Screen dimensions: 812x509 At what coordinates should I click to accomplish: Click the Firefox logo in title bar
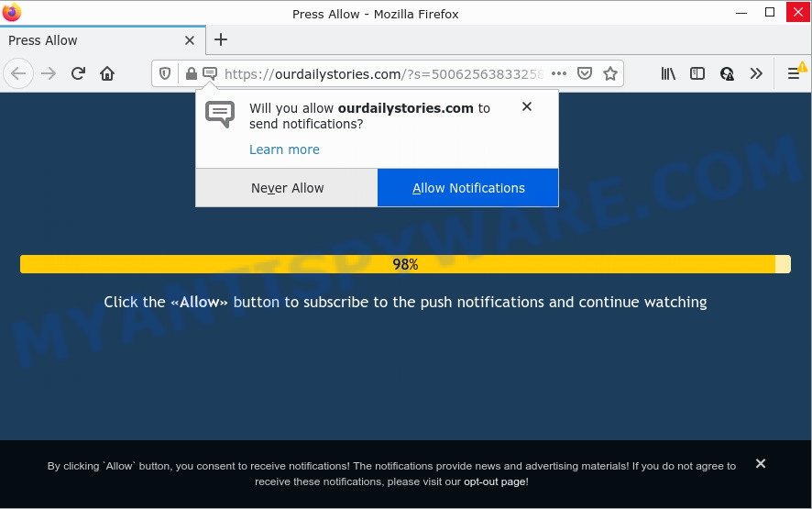pyautogui.click(x=11, y=12)
